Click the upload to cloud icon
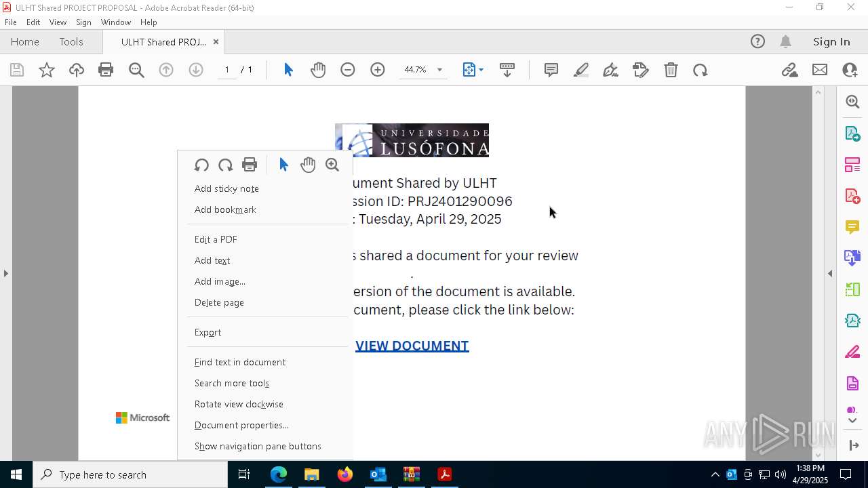Image resolution: width=868 pixels, height=488 pixels. pos(77,70)
